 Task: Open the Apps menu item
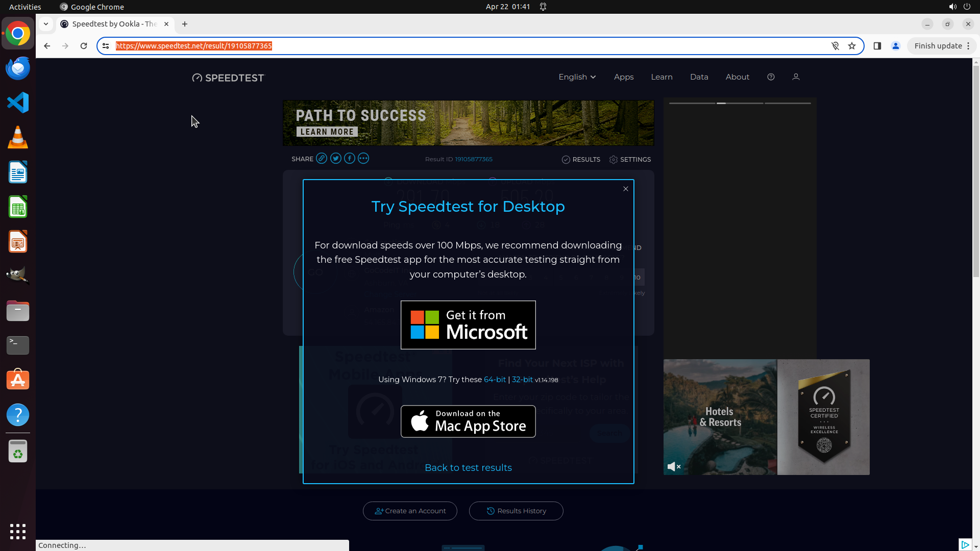coord(623,77)
